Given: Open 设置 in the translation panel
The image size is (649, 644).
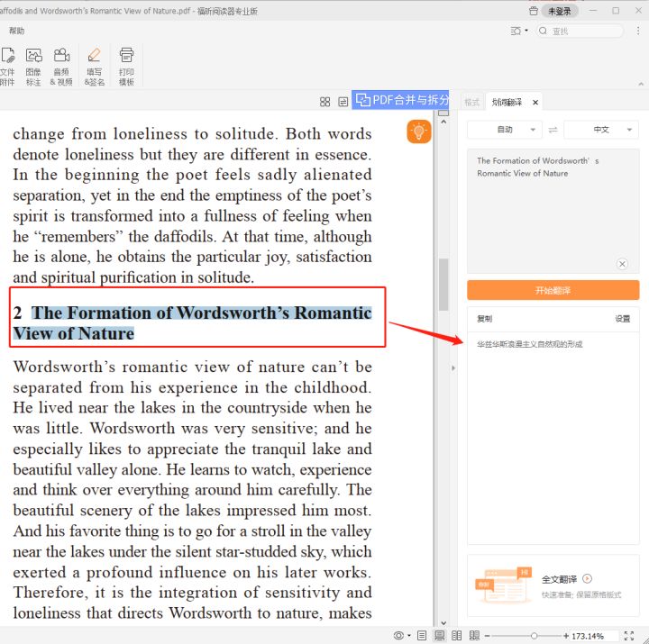Looking at the screenshot, I should click(623, 319).
